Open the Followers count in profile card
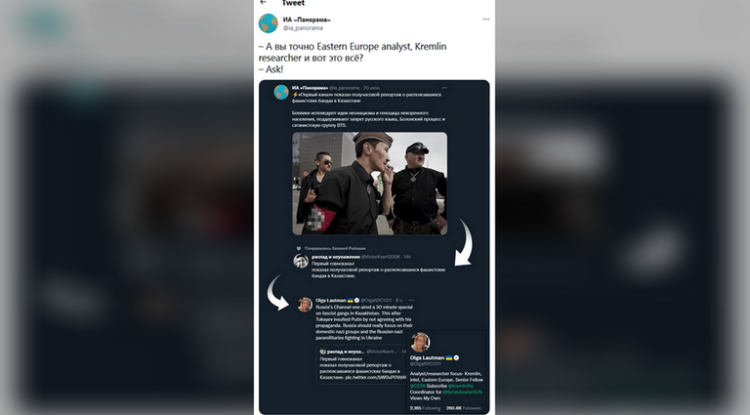750x415 pixels. point(463,408)
